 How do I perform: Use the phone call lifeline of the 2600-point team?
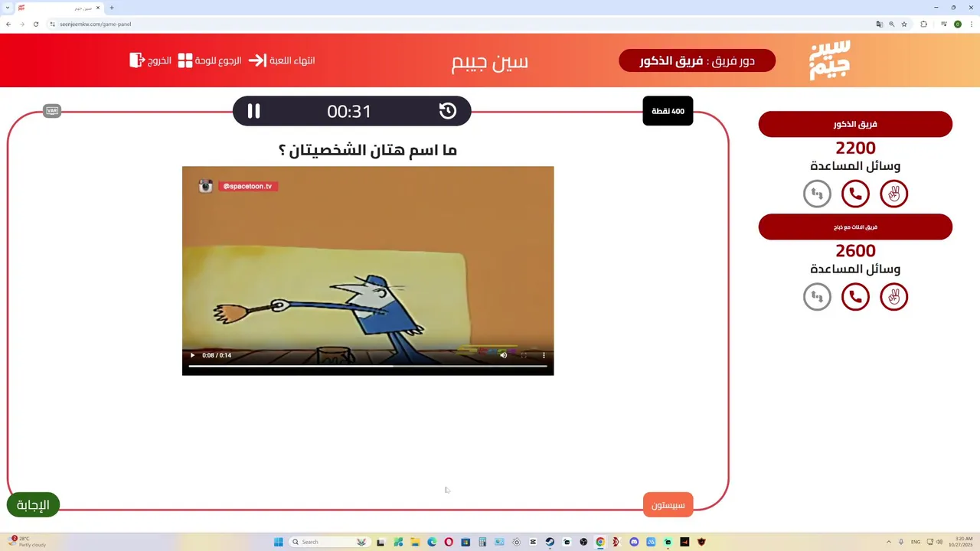pyautogui.click(x=855, y=296)
